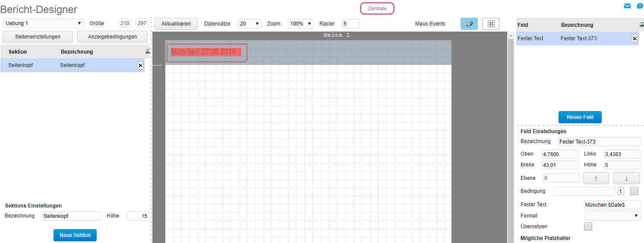
Task: Click the Aktualisieren button
Action: (176, 24)
